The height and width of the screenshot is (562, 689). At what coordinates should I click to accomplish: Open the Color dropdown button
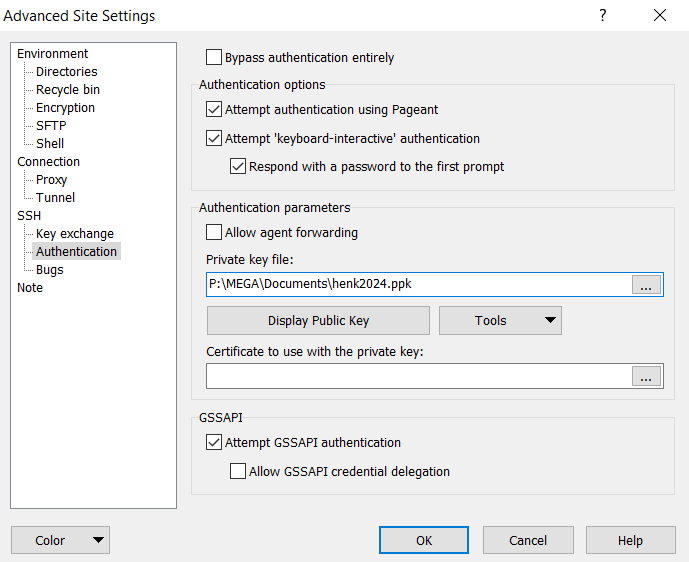(60, 541)
